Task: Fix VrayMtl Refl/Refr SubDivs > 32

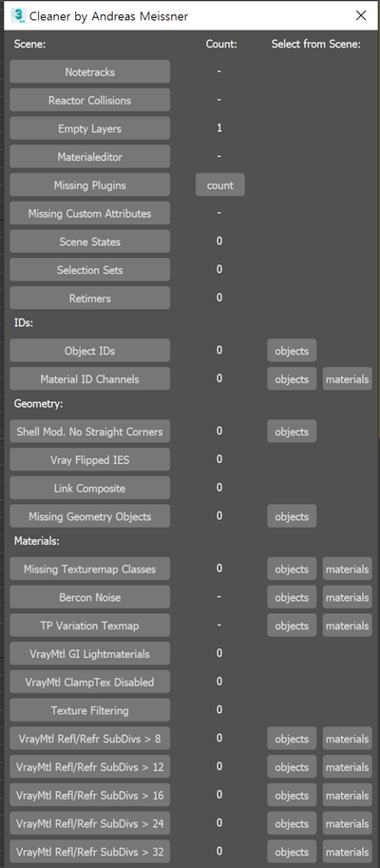Action: click(89, 851)
